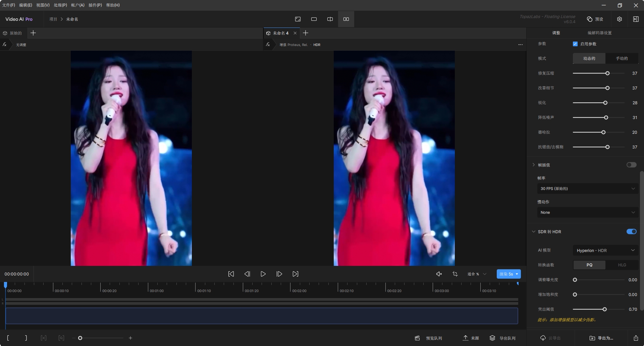
Task: Adjust 调整曝光度 slider handle
Action: click(575, 280)
